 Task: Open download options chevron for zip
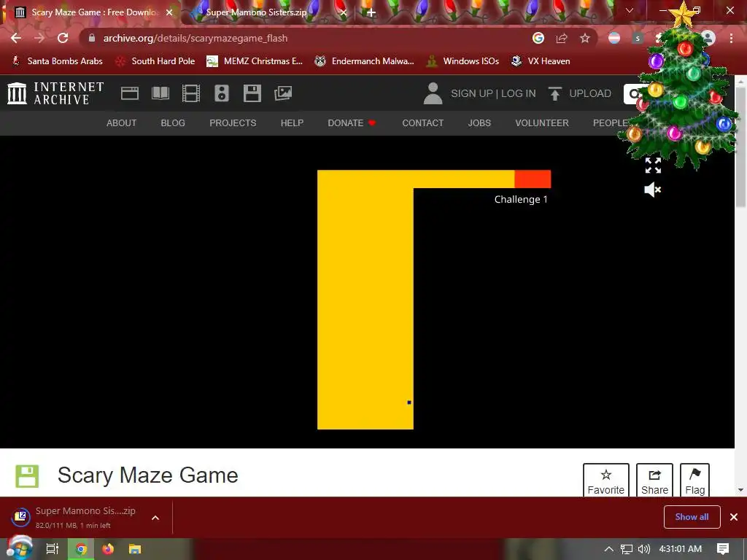click(x=155, y=518)
